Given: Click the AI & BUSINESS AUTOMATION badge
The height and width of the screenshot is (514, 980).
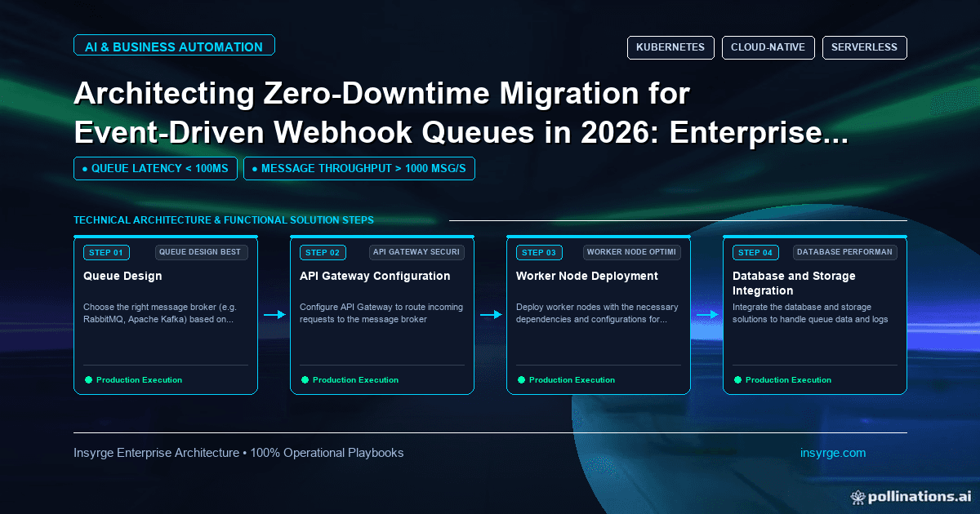Looking at the screenshot, I should [x=174, y=47].
